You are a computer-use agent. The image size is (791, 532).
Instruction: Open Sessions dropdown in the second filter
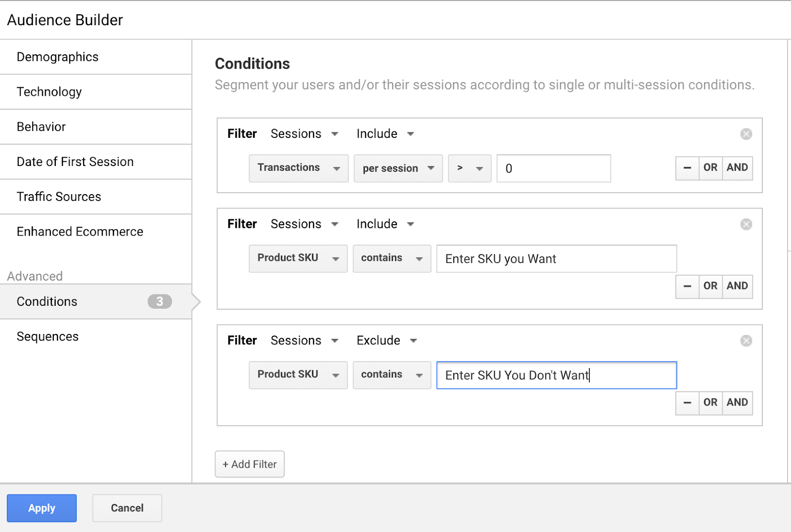305,224
